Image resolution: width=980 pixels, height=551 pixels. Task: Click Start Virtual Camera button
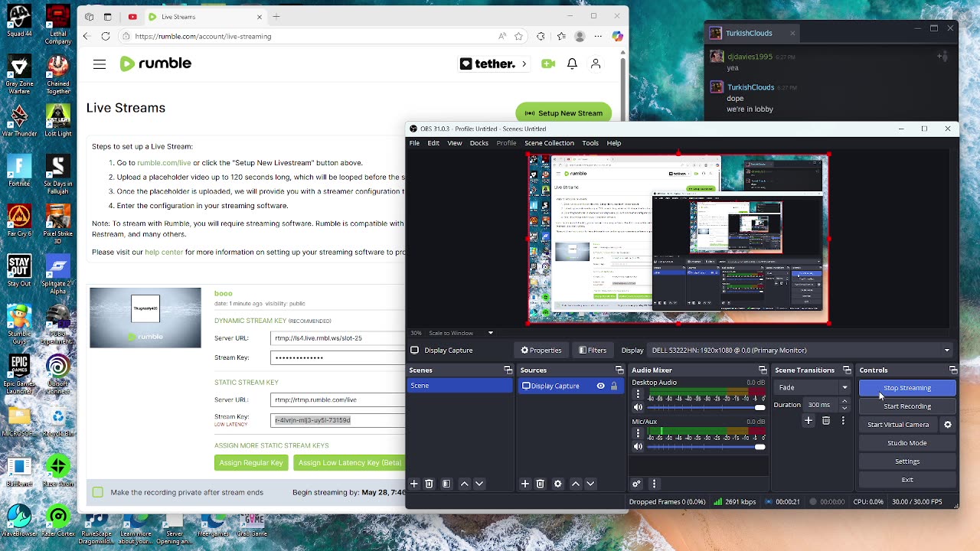(899, 425)
